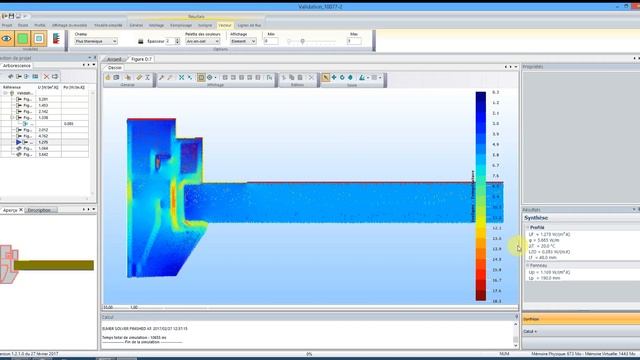This screenshot has width=640, height=360.
Task: Click the blue rotate icon in Saisie
Action: 342,77
